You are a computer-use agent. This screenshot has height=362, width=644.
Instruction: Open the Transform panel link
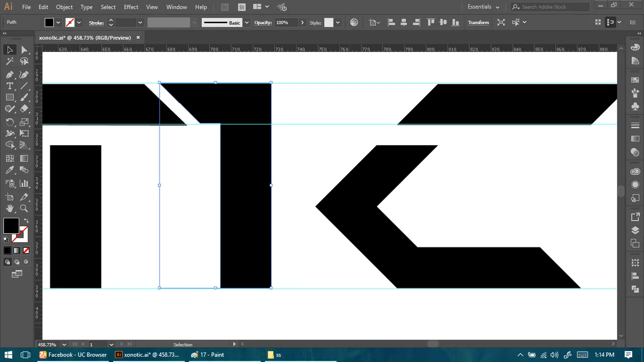pos(478,23)
